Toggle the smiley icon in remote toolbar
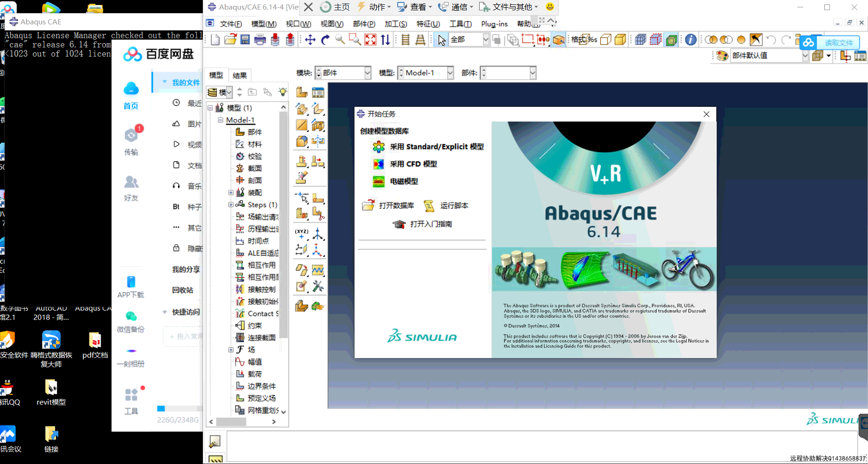 pyautogui.click(x=550, y=7)
